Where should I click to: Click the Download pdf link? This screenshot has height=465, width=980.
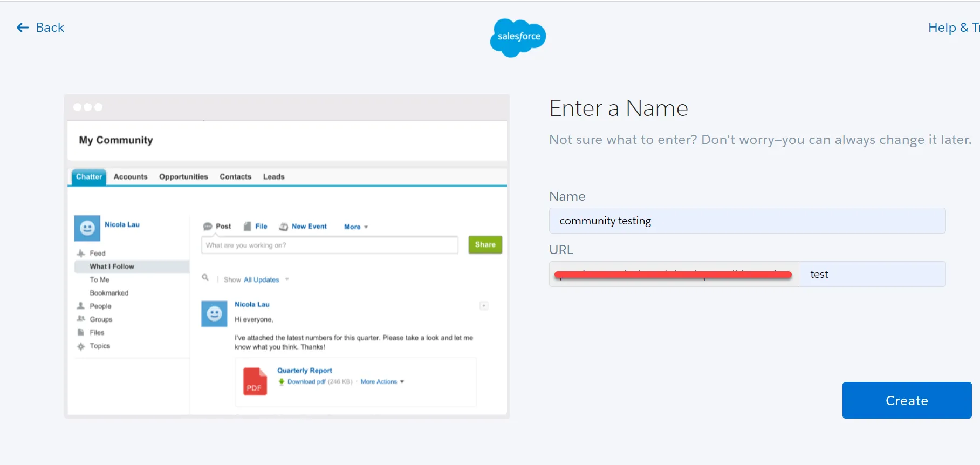306,381
